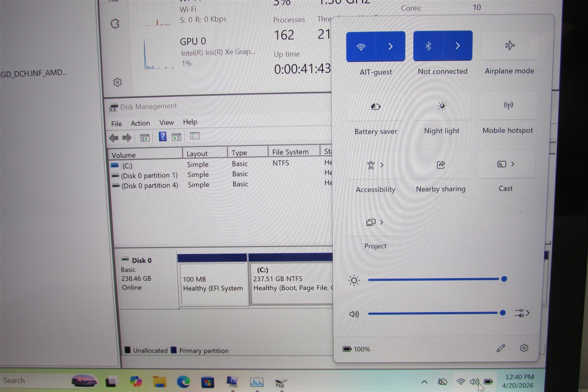588x392 pixels.
Task: Toggle the Bluetooth quick setting
Action: point(428,46)
